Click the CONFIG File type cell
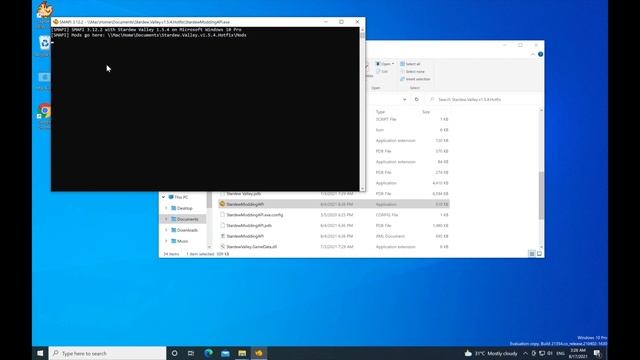 click(x=387, y=215)
